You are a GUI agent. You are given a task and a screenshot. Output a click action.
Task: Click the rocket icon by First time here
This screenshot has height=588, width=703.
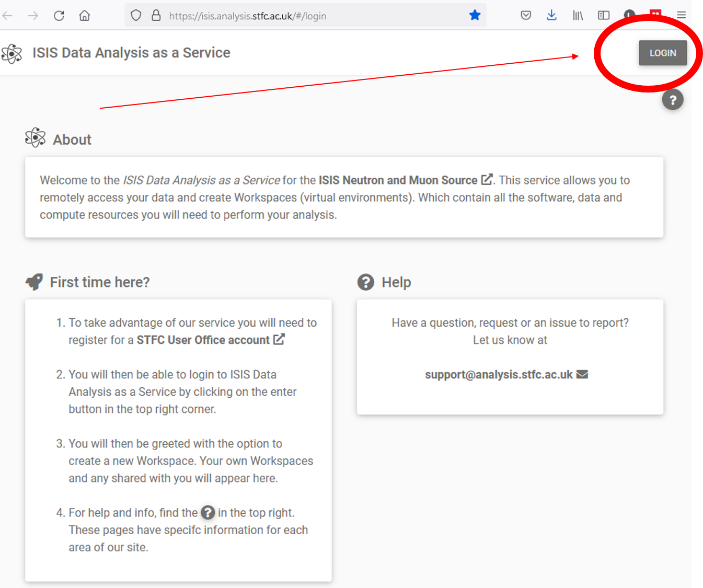(34, 282)
